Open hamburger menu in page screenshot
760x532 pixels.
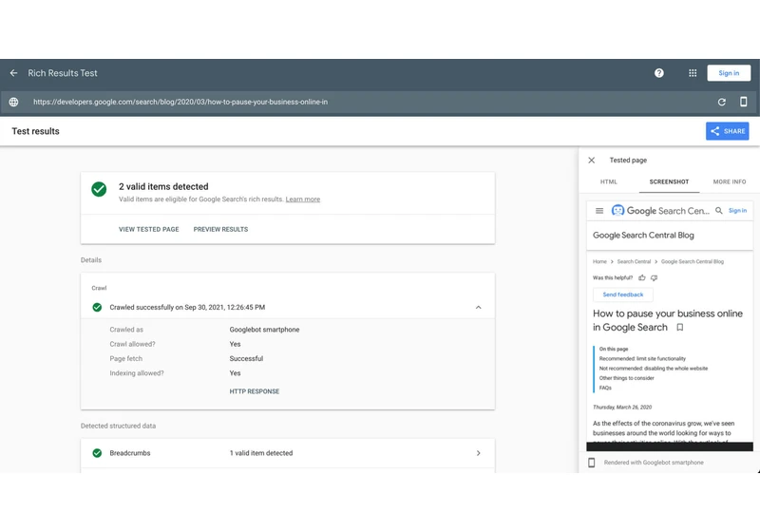599,211
